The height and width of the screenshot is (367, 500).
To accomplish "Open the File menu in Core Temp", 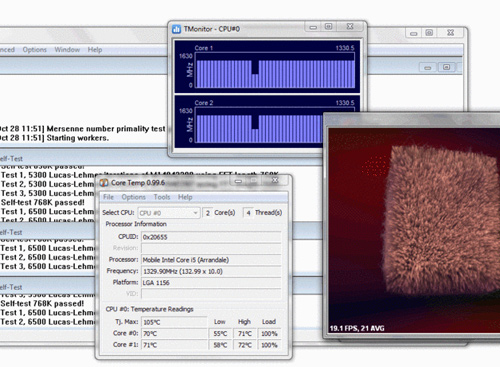I will pyautogui.click(x=108, y=197).
